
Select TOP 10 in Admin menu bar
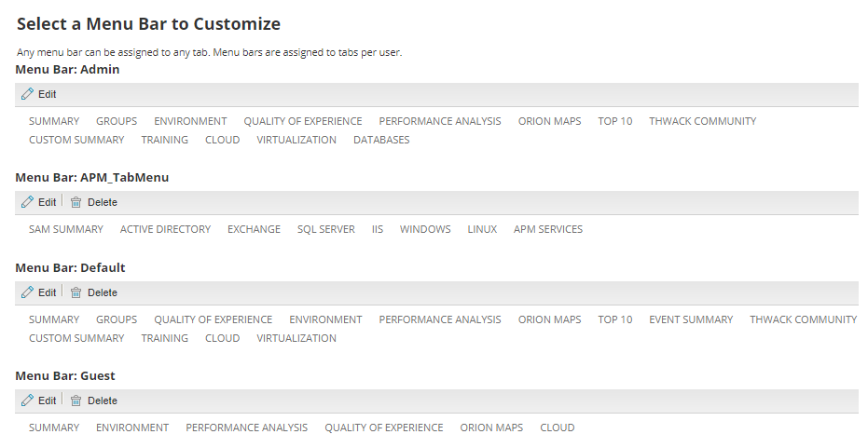coord(614,121)
